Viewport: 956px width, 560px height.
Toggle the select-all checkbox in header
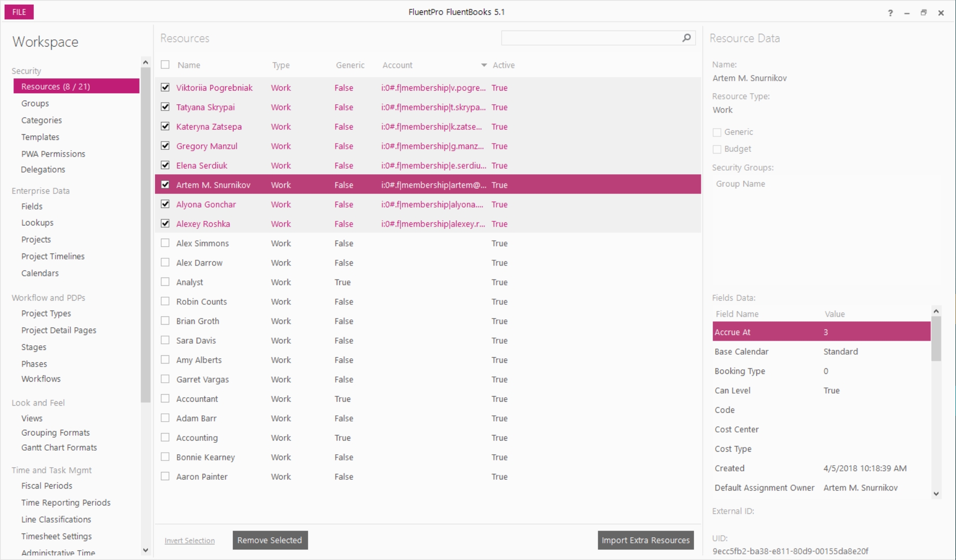[165, 65]
